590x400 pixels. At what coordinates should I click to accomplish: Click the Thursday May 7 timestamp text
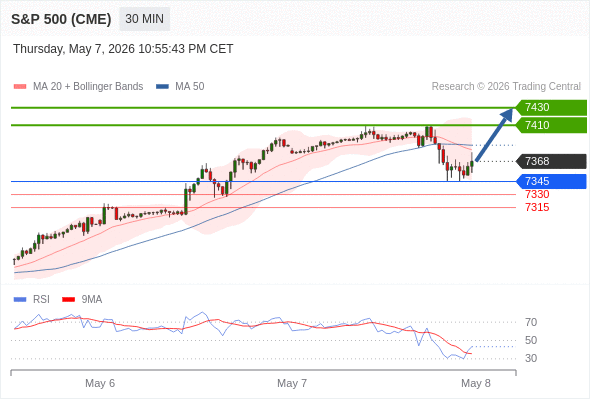(x=123, y=49)
